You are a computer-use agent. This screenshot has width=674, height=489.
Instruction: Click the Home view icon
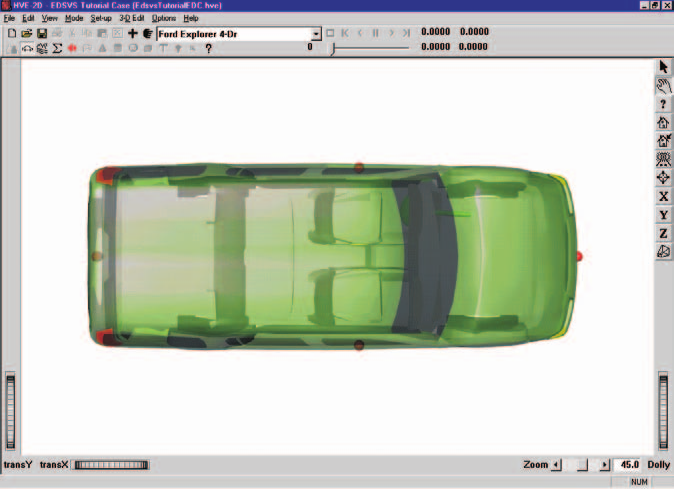point(664,122)
